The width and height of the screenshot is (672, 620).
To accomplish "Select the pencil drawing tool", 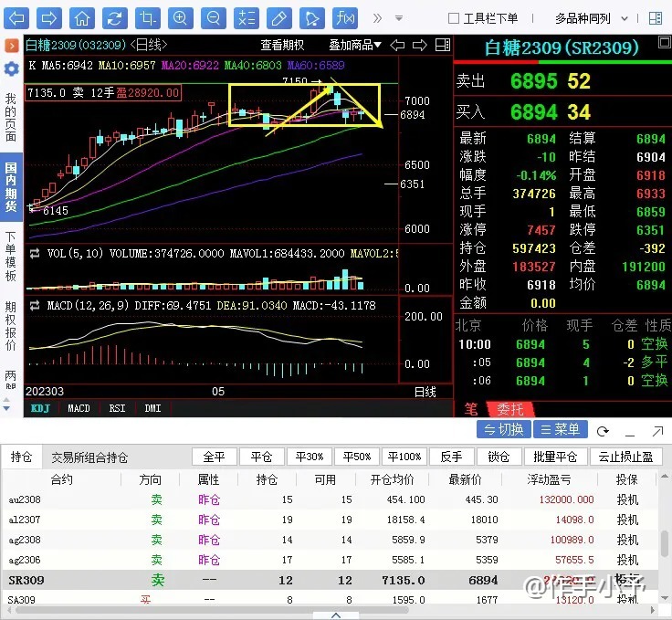I will pos(279,18).
